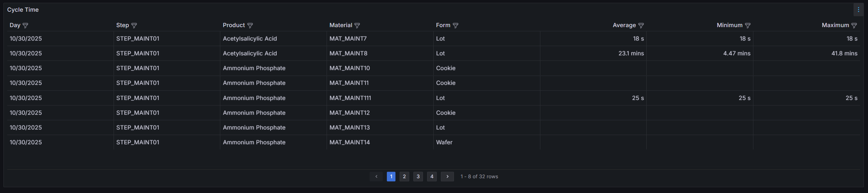Select page 4 in pagination
The height and width of the screenshot is (193, 868).
(432, 177)
